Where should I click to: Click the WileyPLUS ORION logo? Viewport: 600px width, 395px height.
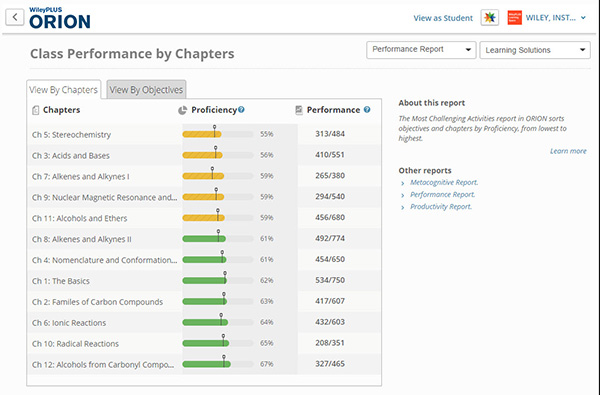60,18
